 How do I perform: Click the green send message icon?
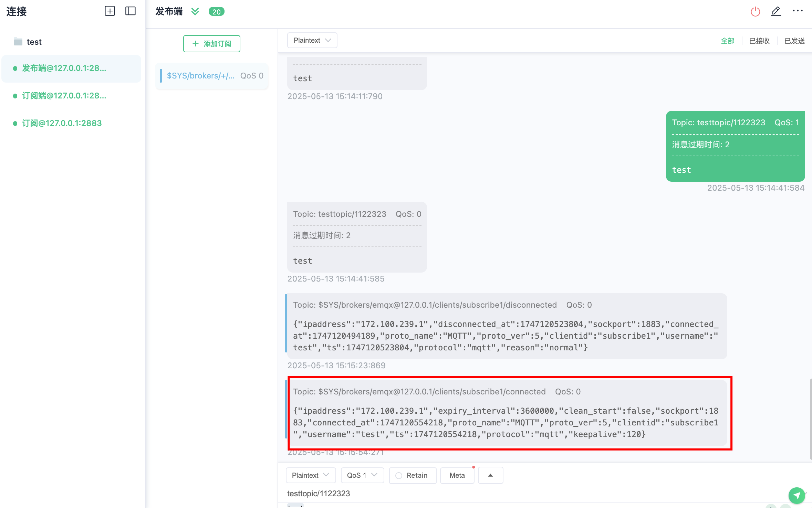tap(797, 495)
